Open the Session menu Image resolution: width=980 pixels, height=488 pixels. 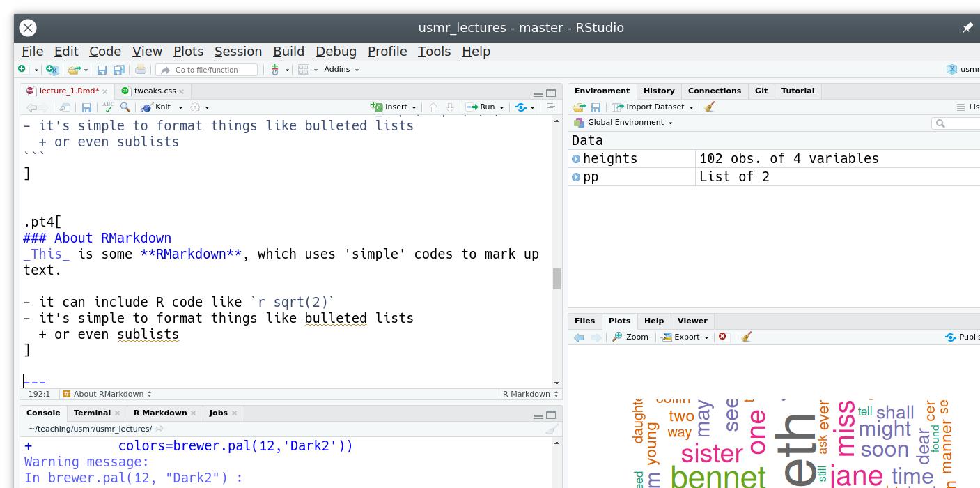[238, 51]
